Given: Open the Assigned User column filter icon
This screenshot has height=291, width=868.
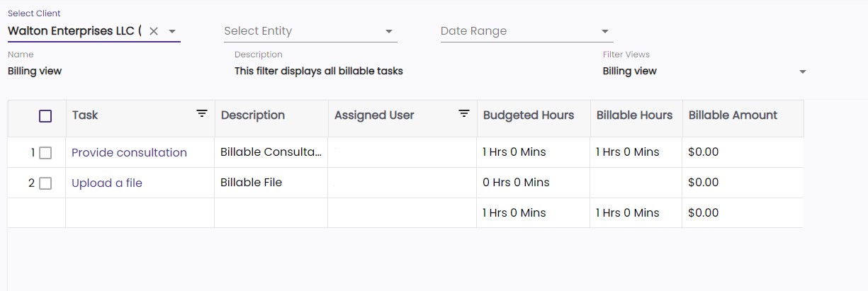Looking at the screenshot, I should 464,113.
